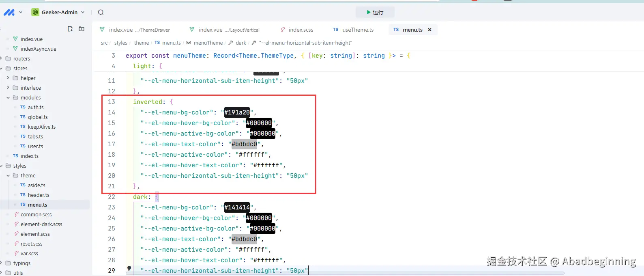Image resolution: width=644 pixels, height=276 pixels.
Task: Open tabs.ts in the file tree
Action: 35,136
